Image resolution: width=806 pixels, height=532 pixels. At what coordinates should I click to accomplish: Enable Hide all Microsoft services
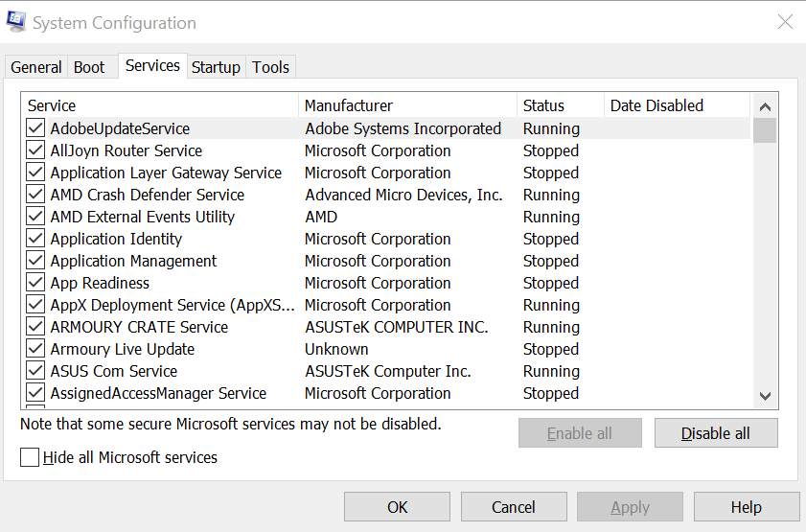[x=30, y=457]
